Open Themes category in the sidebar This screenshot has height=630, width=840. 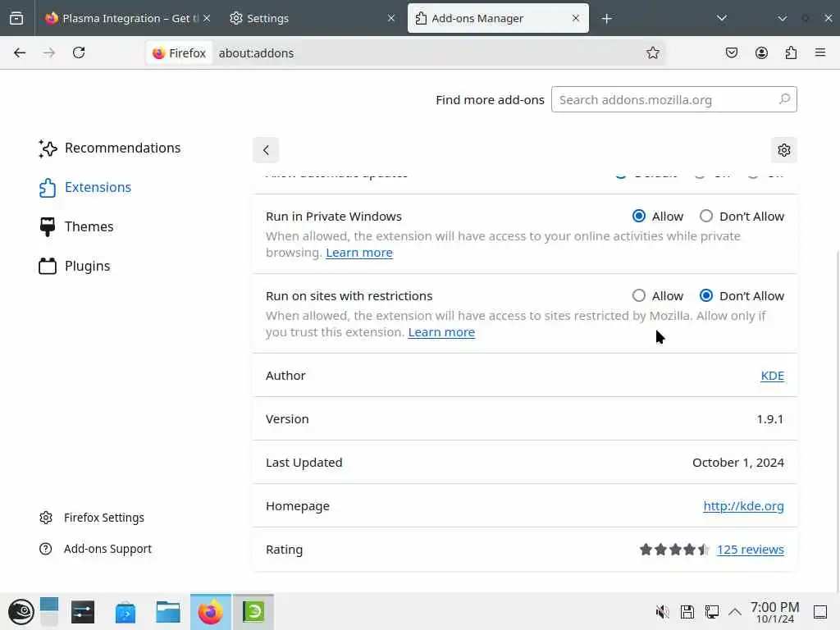tap(76, 226)
